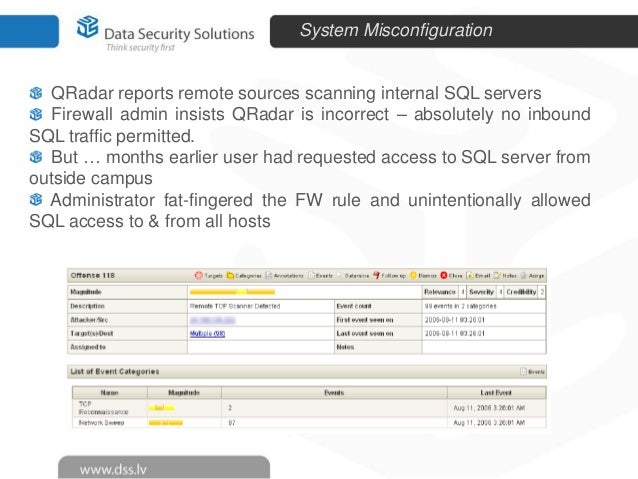This screenshot has width=638, height=479.
Task: Open the www.dss.lv footer link
Action: point(113,469)
